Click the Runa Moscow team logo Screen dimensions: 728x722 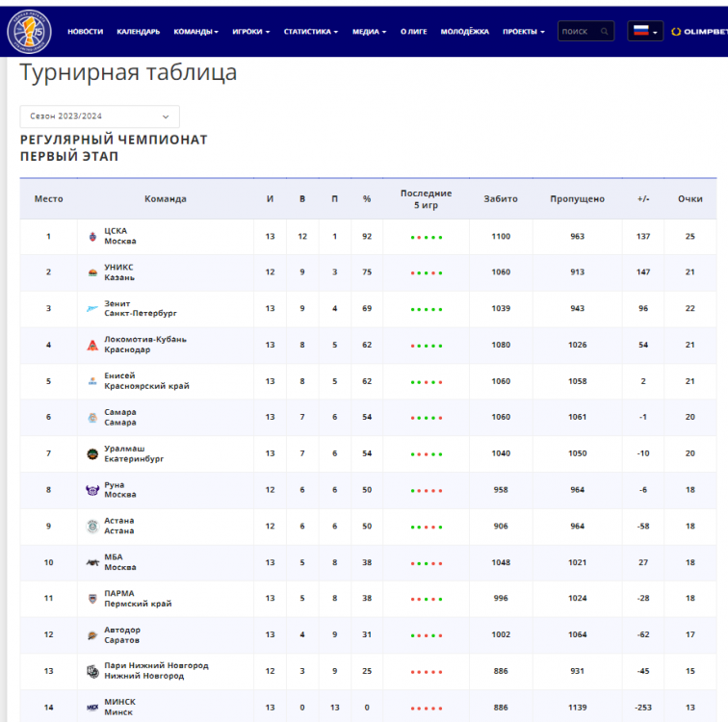click(92, 490)
